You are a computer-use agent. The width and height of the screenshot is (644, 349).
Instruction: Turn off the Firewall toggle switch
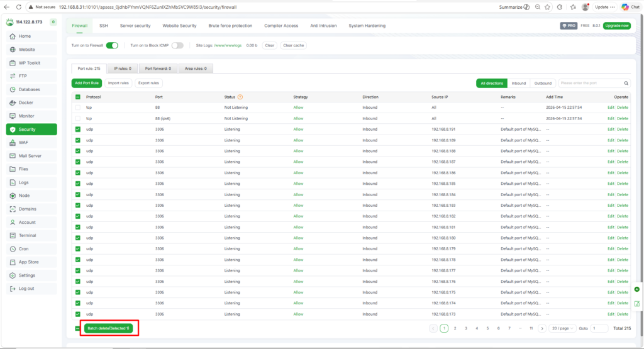[112, 45]
